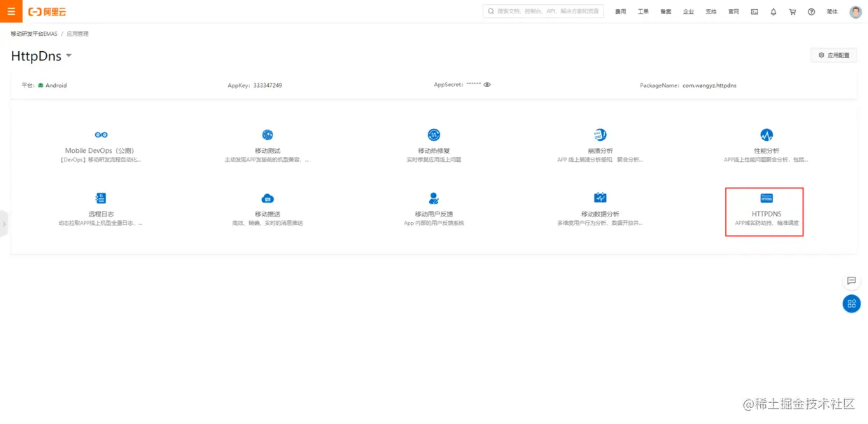Screen dimensions: 868x424
Task: Open the help question mark icon
Action: [811, 12]
